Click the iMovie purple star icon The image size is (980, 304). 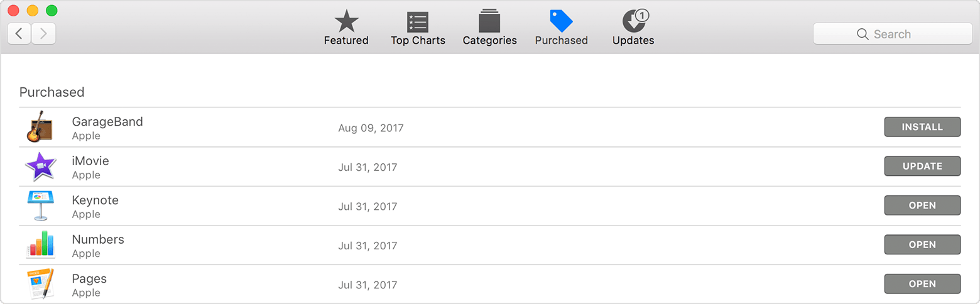point(40,166)
